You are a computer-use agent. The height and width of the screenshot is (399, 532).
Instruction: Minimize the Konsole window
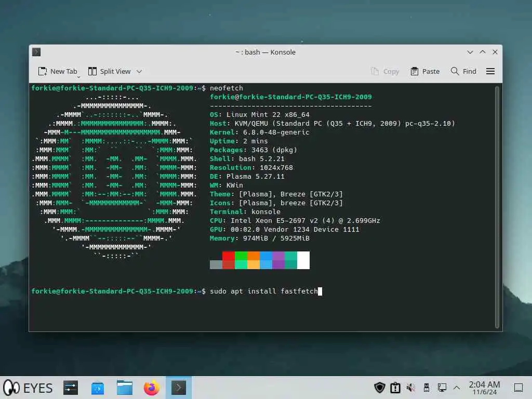pos(470,52)
